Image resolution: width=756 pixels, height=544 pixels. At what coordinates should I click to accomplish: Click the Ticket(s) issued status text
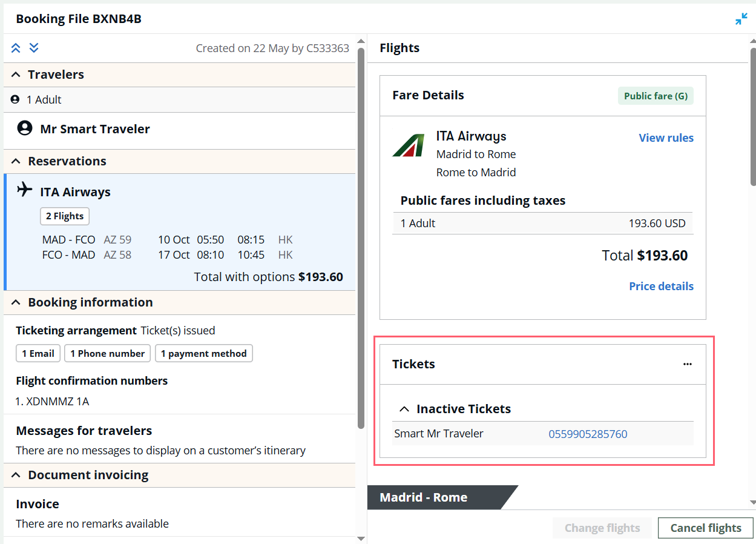click(178, 331)
